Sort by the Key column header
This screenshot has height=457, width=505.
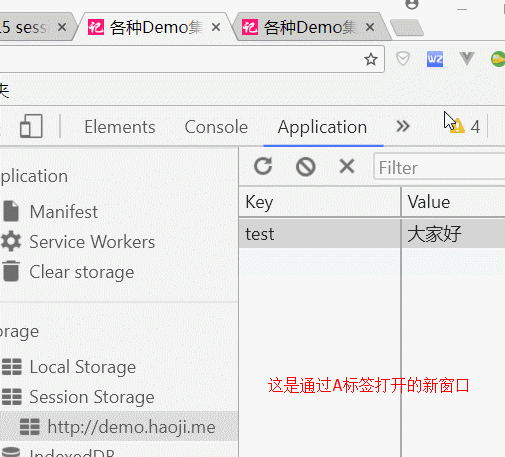point(320,202)
